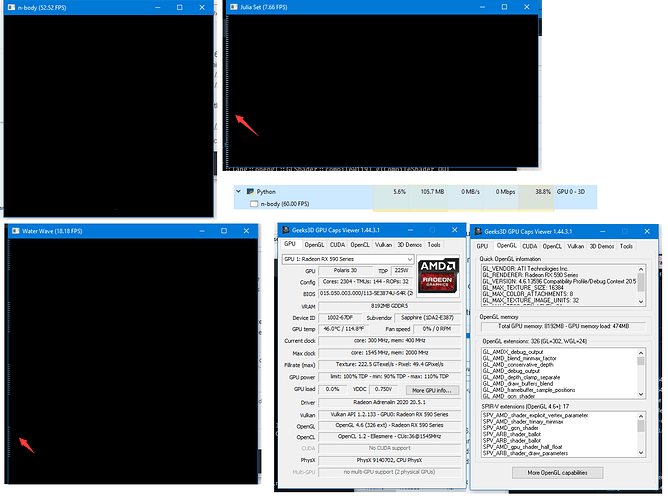Switch to CUDA tab in right GPU Caps Viewer
The image size is (668, 500).
530,246
